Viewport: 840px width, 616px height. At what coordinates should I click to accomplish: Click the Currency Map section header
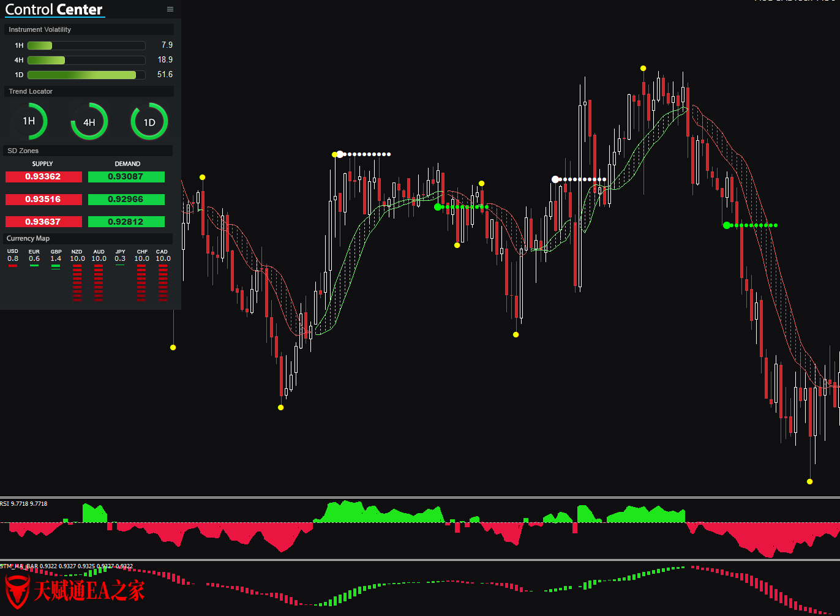click(x=28, y=238)
